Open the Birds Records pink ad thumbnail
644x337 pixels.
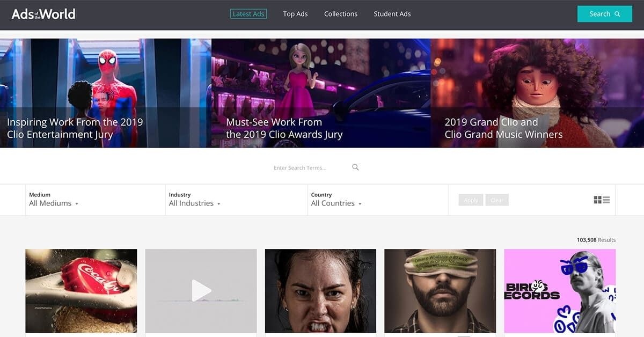pyautogui.click(x=560, y=290)
